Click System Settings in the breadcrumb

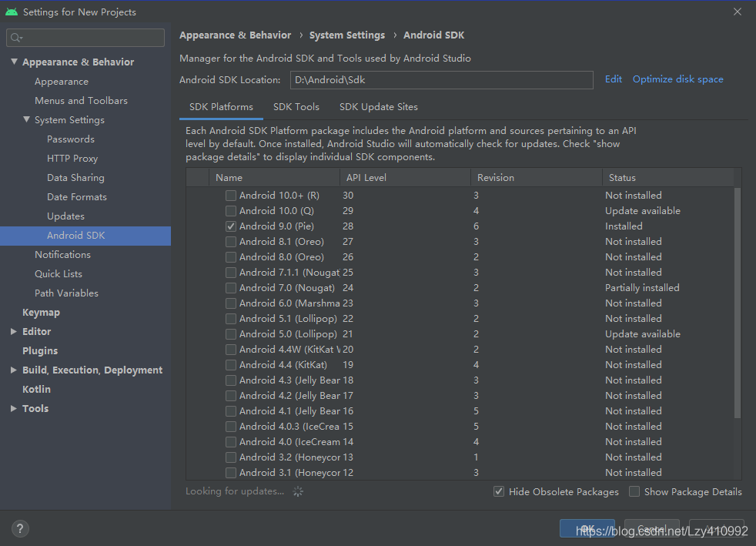point(347,35)
